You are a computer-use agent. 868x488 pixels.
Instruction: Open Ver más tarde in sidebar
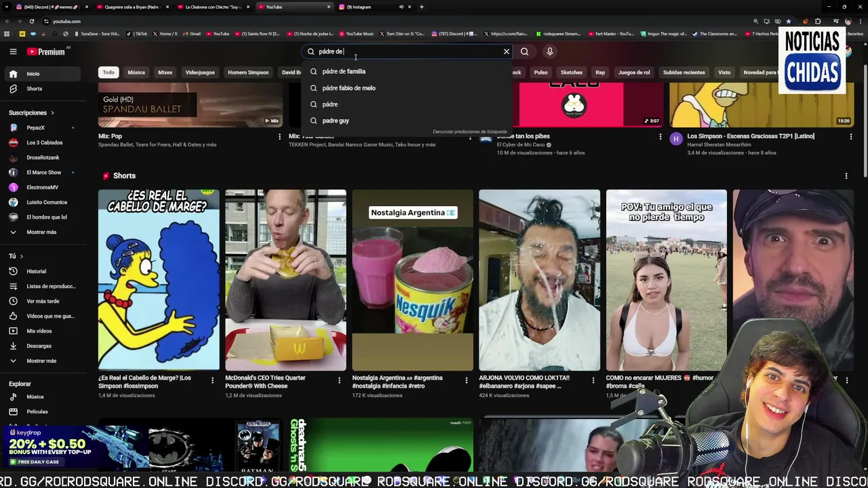coord(44,301)
